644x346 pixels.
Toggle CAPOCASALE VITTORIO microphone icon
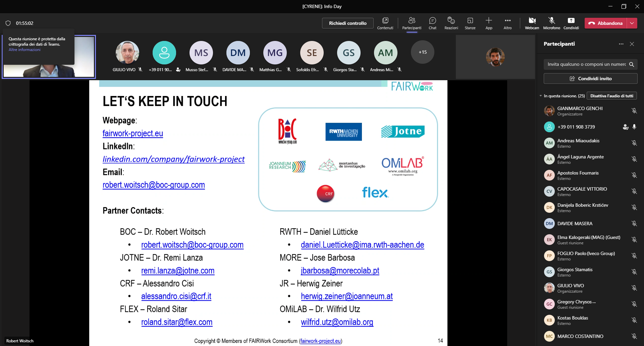[x=634, y=191]
